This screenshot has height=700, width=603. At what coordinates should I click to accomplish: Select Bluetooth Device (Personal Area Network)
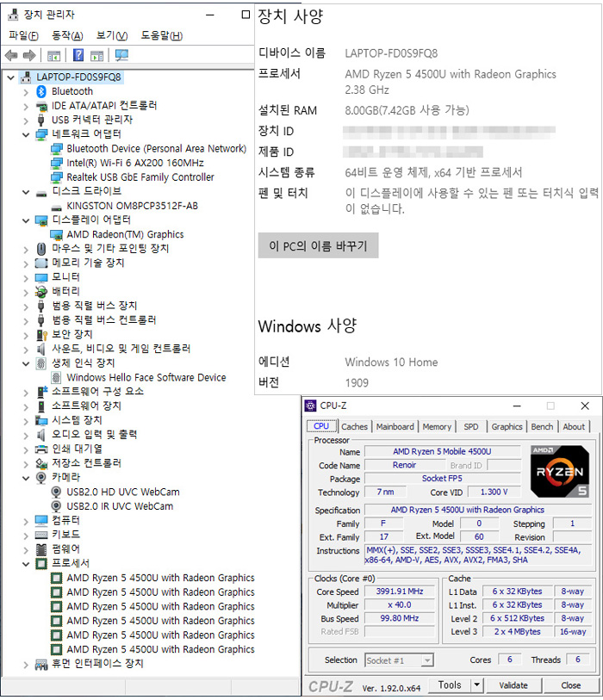[x=156, y=149]
